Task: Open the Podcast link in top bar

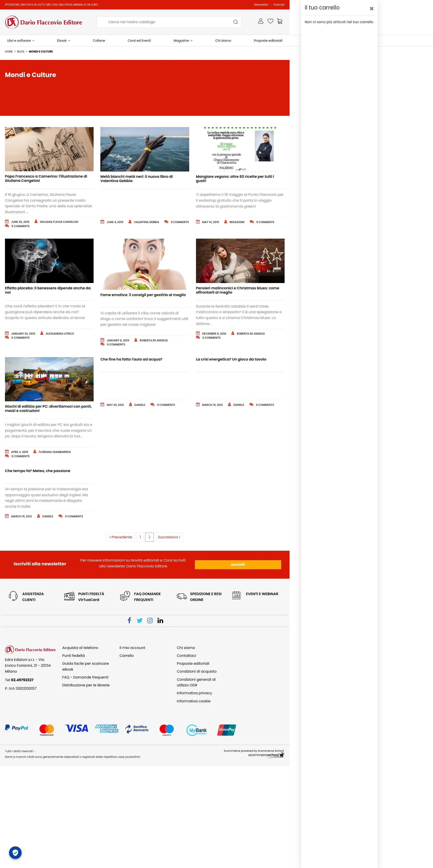Action: 279,5
